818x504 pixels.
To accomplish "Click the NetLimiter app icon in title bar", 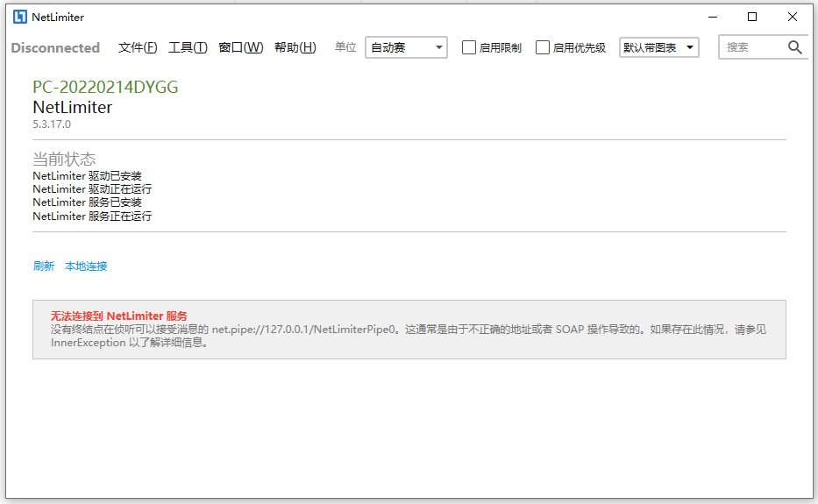I will 20,18.
